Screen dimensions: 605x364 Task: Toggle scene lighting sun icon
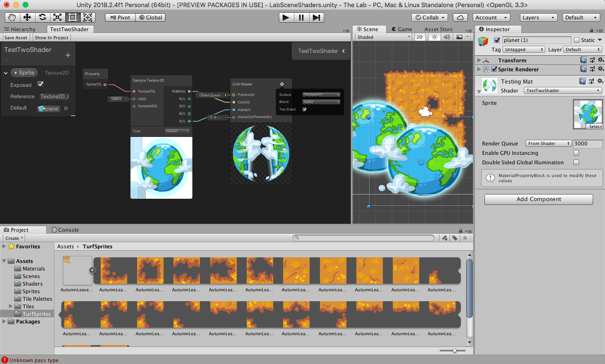point(434,37)
